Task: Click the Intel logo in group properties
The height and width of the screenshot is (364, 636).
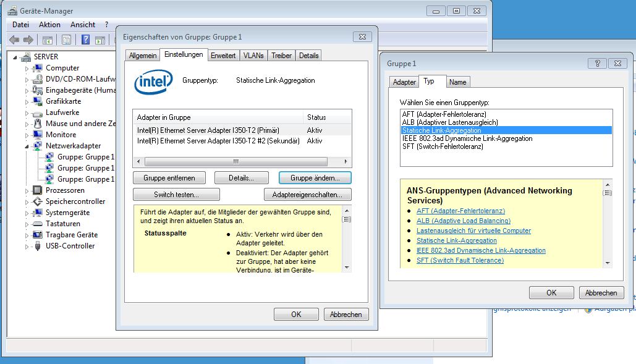Action: 153,82
